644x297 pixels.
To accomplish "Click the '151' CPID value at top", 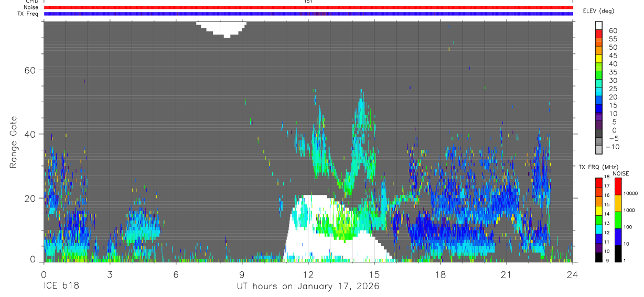I will pyautogui.click(x=308, y=2).
